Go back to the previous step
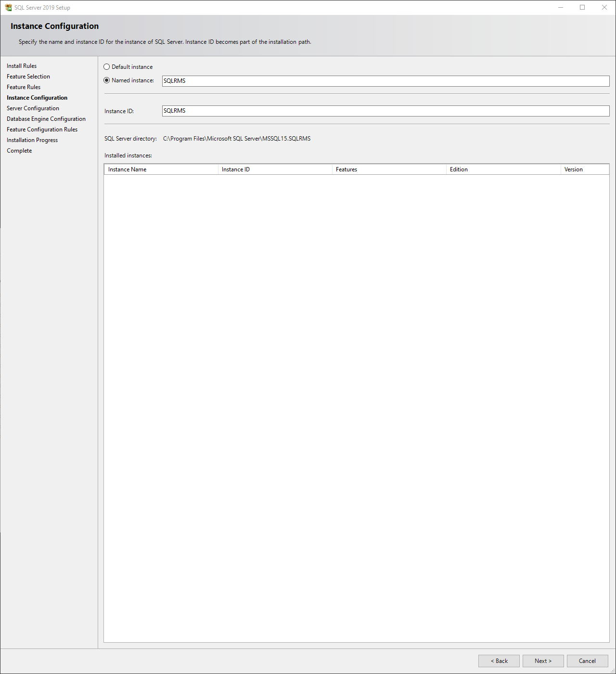The width and height of the screenshot is (616, 674). pyautogui.click(x=499, y=661)
